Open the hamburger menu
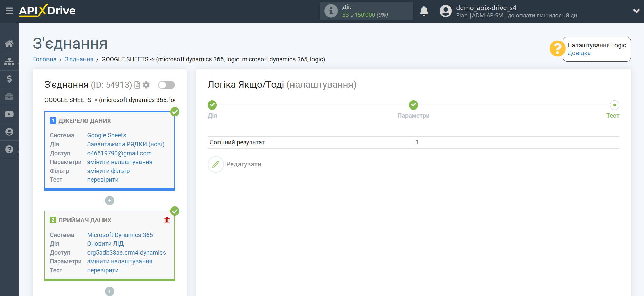 click(9, 11)
